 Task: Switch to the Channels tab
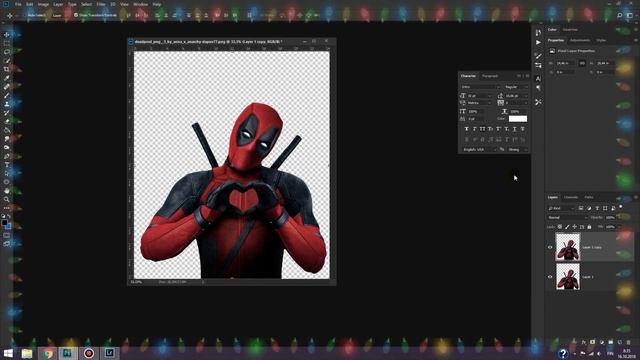571,198
